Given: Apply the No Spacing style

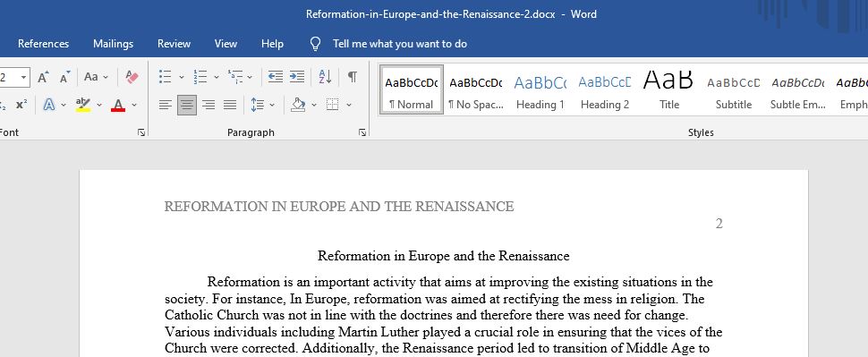Looking at the screenshot, I should pyautogui.click(x=475, y=89).
